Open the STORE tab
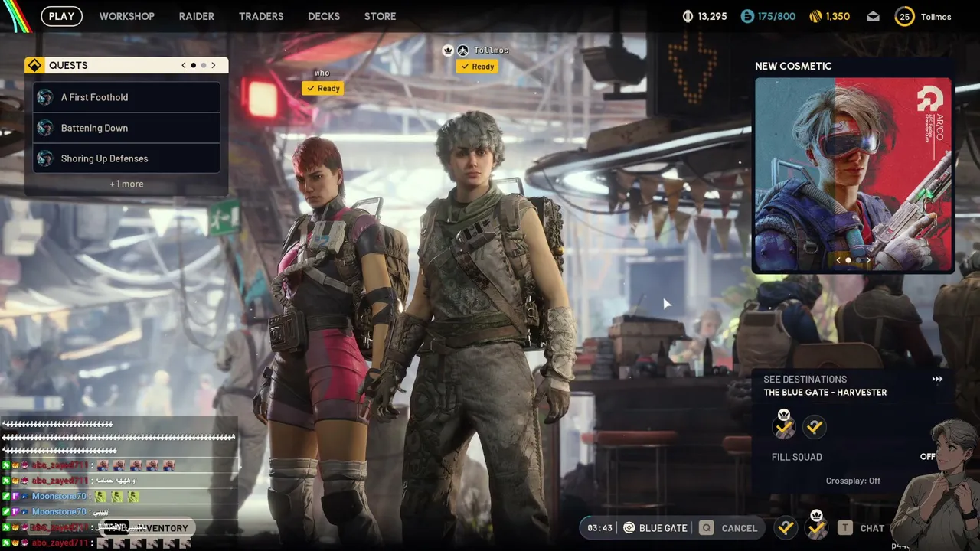This screenshot has height=551, width=980. coord(381,16)
